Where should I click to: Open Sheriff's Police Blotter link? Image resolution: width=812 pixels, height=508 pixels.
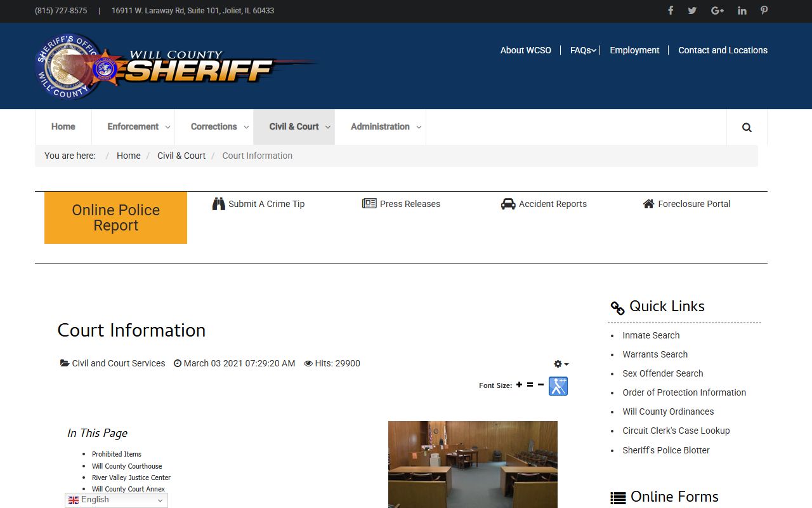(666, 450)
